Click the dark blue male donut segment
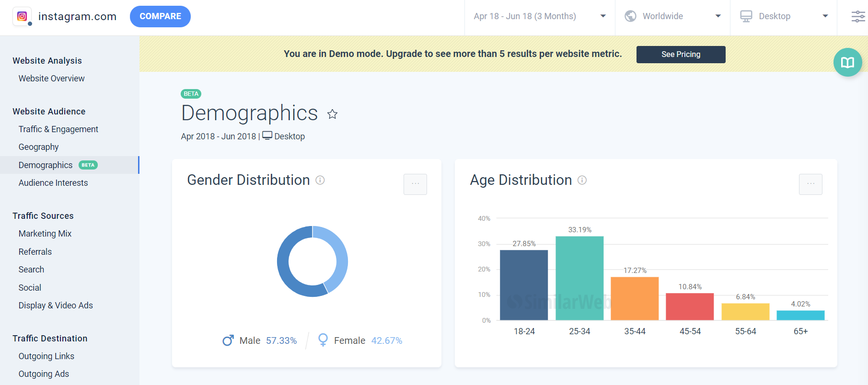The image size is (868, 385). tap(285, 268)
